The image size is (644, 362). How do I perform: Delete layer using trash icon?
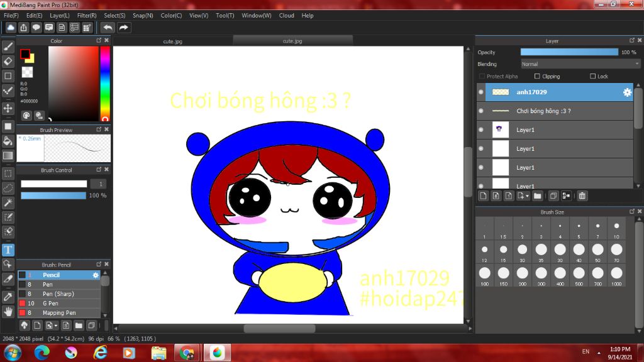point(582,196)
